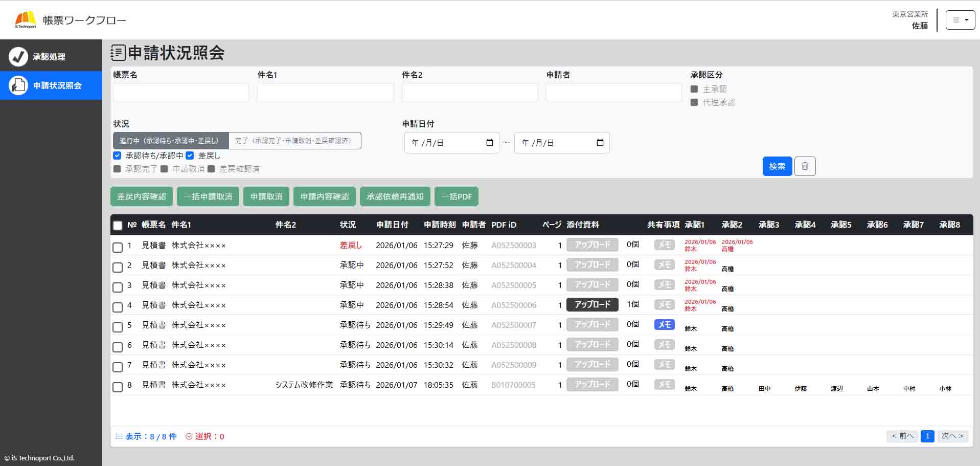Click the trash icon to clear search filters
980x466 pixels.
click(x=805, y=166)
